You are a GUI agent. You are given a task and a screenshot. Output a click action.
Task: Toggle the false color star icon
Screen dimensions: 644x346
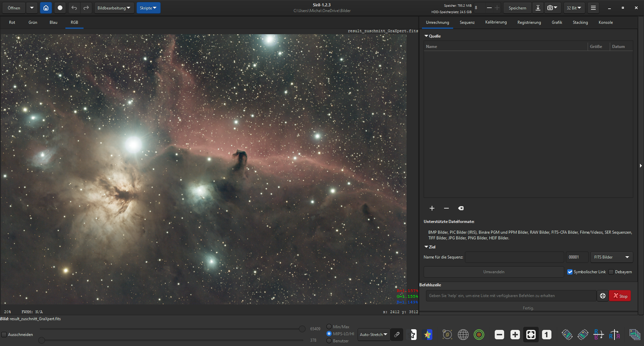pyautogui.click(x=428, y=335)
